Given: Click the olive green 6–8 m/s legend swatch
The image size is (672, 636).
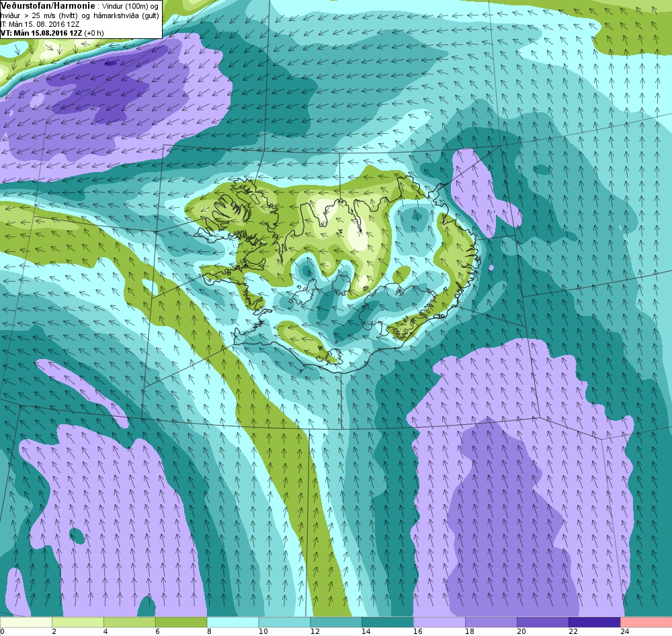Looking at the screenshot, I should 181,623.
